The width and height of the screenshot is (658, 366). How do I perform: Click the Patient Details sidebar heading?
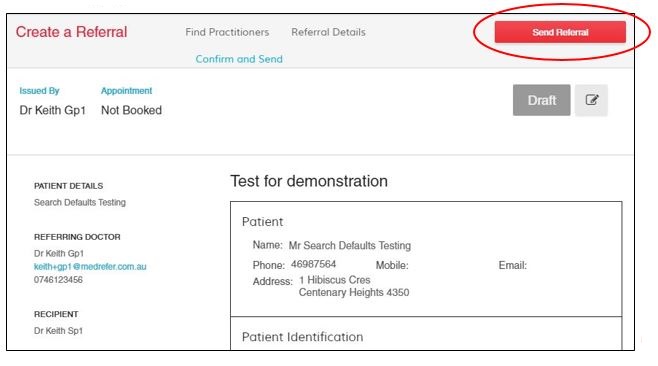(68, 186)
